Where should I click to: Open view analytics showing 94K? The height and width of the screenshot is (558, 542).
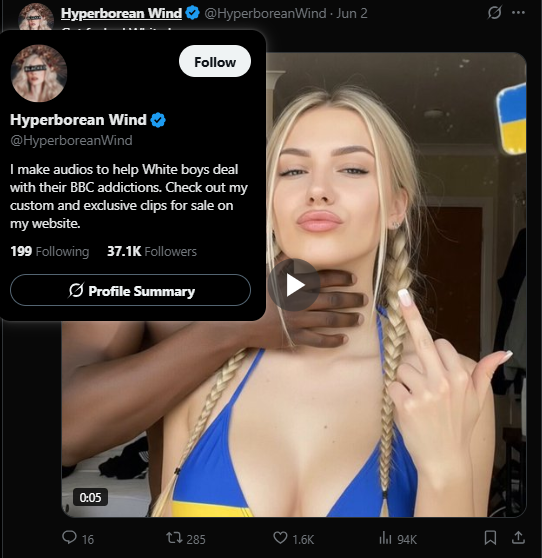(385, 538)
